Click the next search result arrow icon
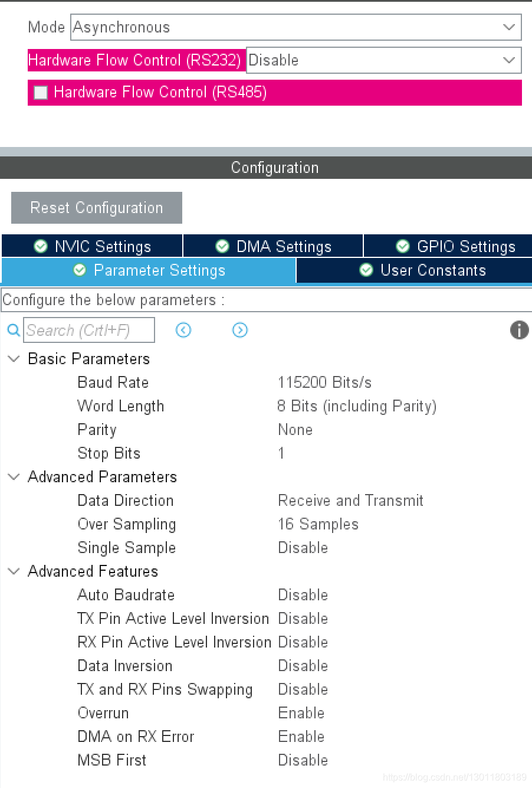This screenshot has height=788, width=532. coord(239,330)
